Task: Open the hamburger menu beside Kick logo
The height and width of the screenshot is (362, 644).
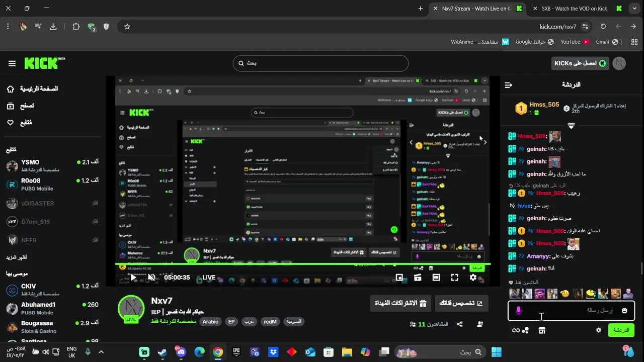Action: pyautogui.click(x=12, y=63)
